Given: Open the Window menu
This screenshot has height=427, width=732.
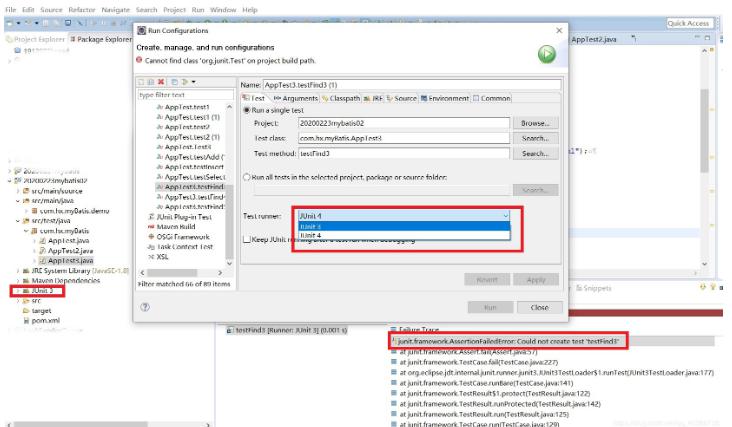Looking at the screenshot, I should click(223, 9).
